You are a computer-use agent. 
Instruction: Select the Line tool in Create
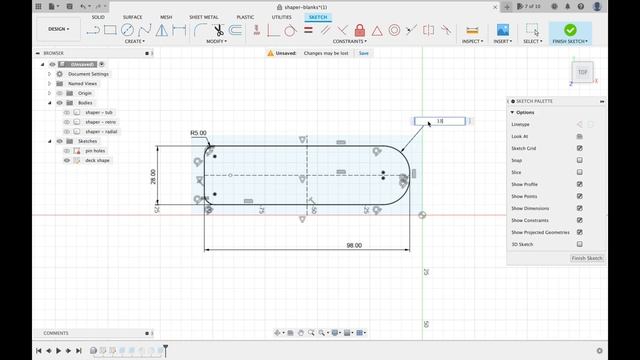(93, 30)
